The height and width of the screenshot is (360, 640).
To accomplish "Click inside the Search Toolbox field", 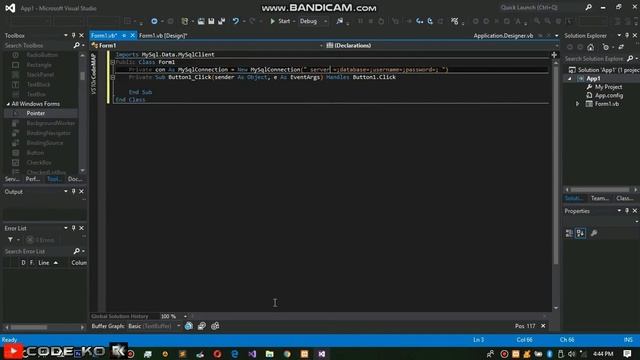I will point(38,45).
